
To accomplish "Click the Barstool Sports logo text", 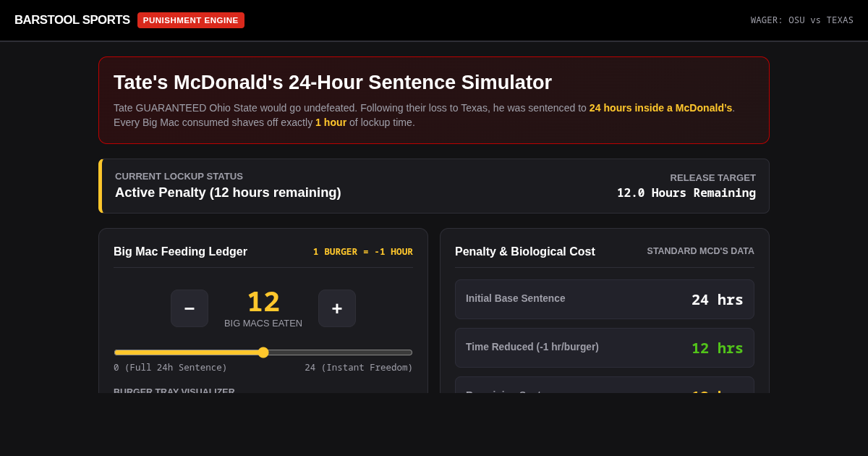I will click(x=72, y=20).
